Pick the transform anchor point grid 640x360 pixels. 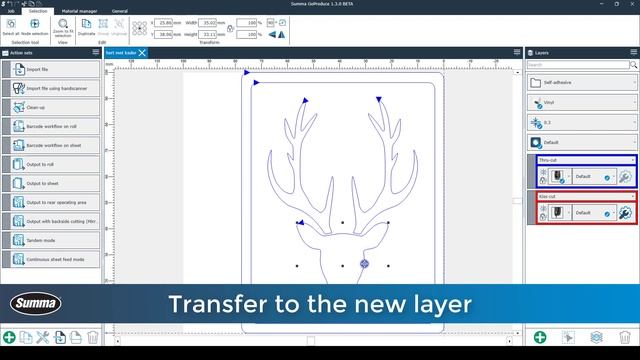click(140, 29)
